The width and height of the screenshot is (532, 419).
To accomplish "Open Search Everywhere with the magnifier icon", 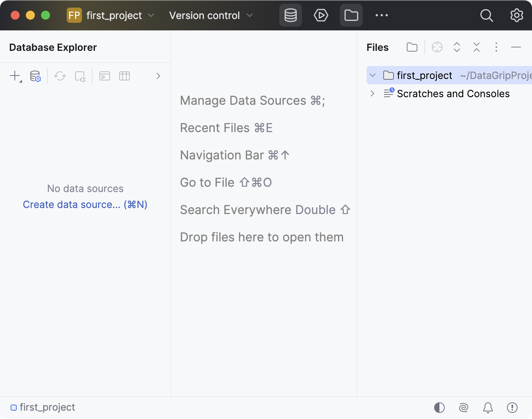I will coord(486,15).
